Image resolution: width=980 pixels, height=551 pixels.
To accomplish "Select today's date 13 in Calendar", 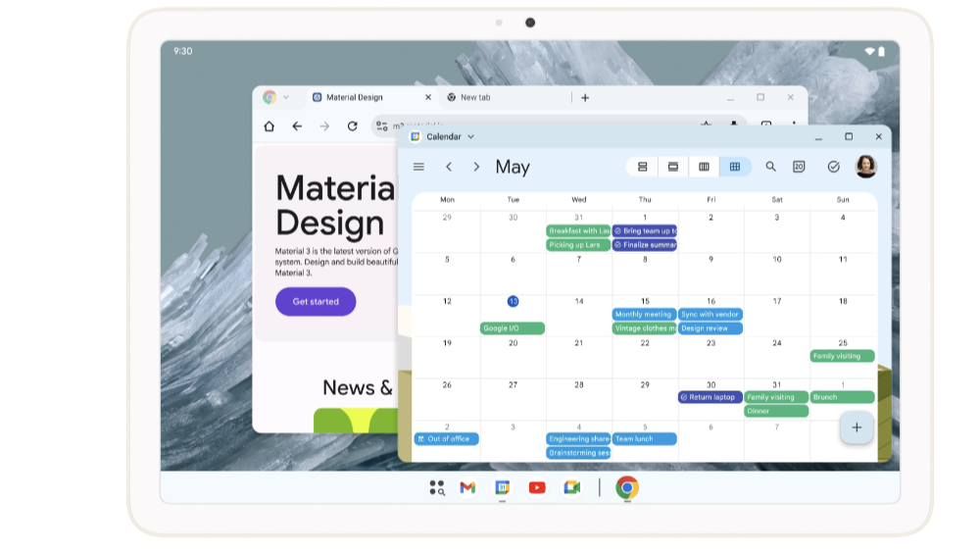I will click(513, 301).
